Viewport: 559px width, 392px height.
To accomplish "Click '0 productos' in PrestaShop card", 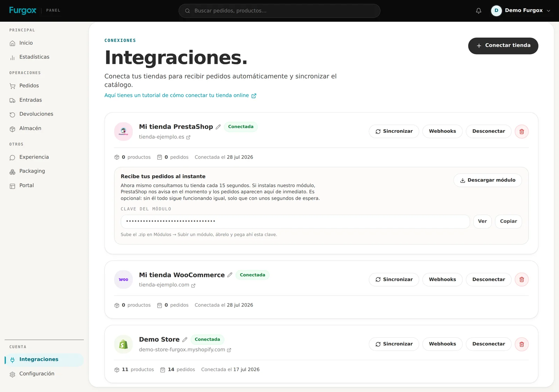I will click(x=132, y=157).
